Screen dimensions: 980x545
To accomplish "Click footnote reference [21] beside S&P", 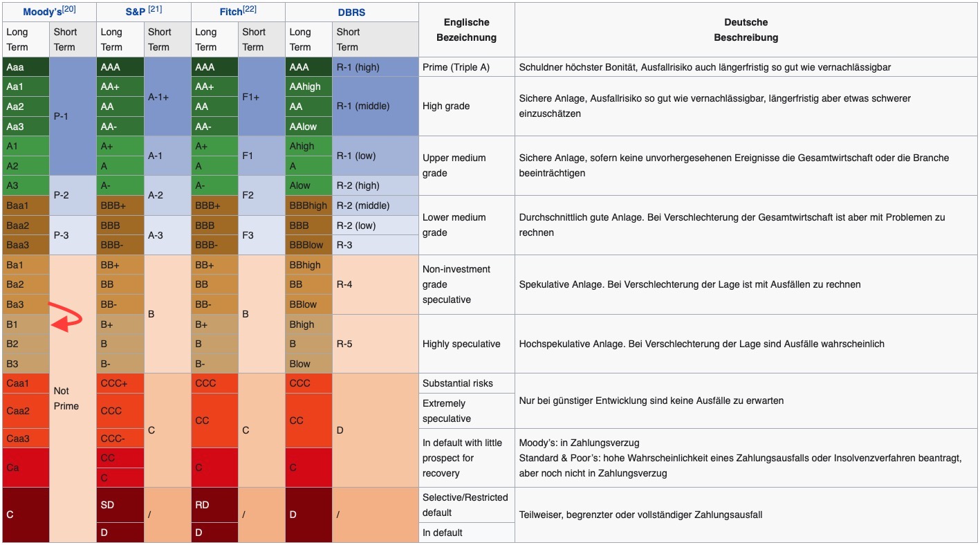I will point(155,10).
